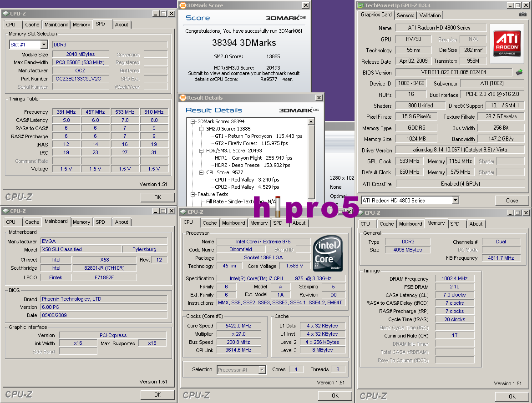Click the Close button in GPU-Z
This screenshot has width=532, height=403.
click(512, 201)
